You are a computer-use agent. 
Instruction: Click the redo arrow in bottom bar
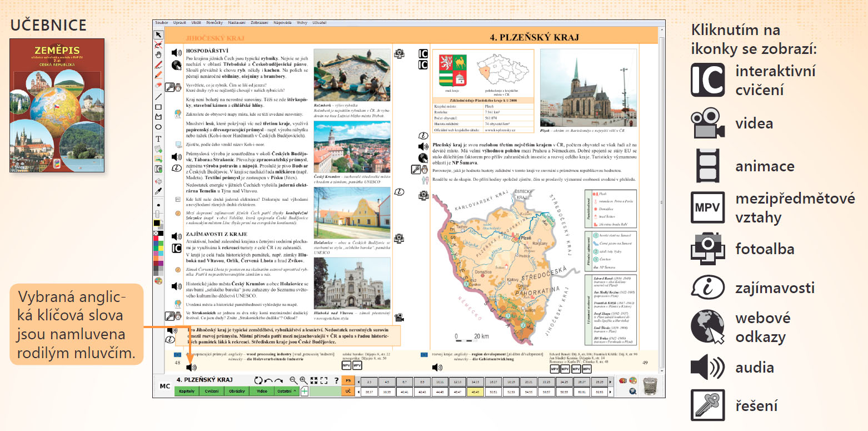(x=278, y=381)
